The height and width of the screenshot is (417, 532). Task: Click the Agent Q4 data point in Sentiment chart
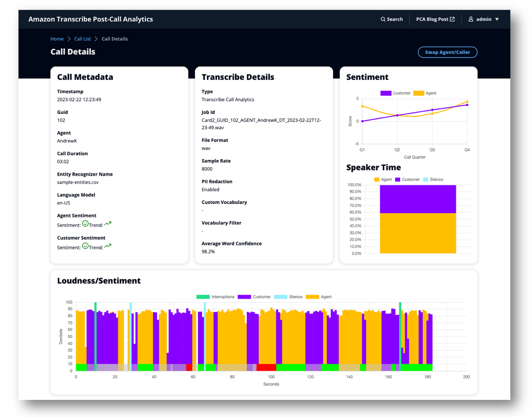click(467, 102)
